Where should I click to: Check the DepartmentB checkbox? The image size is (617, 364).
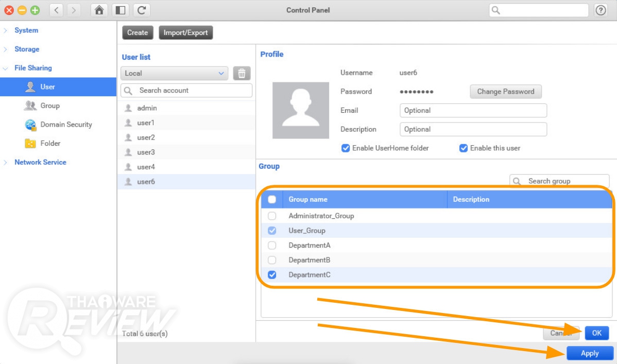click(272, 260)
